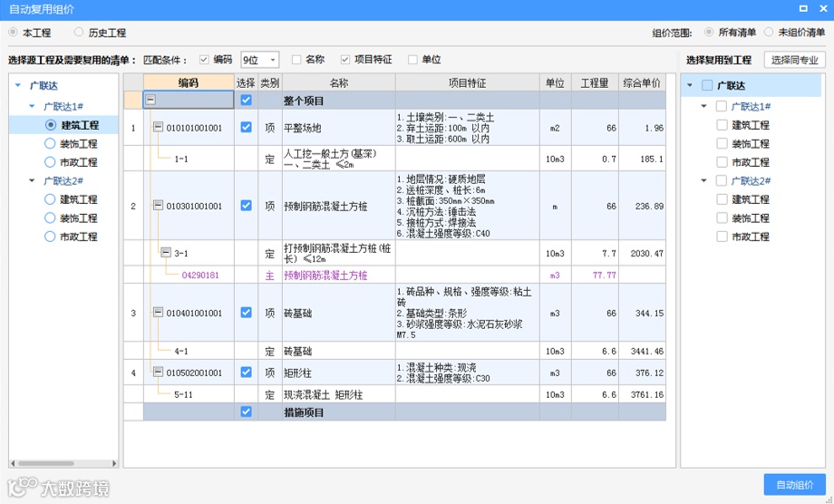Toggle the 项目特征 match condition checkbox
Screen dimensions: 834x504
(345, 60)
